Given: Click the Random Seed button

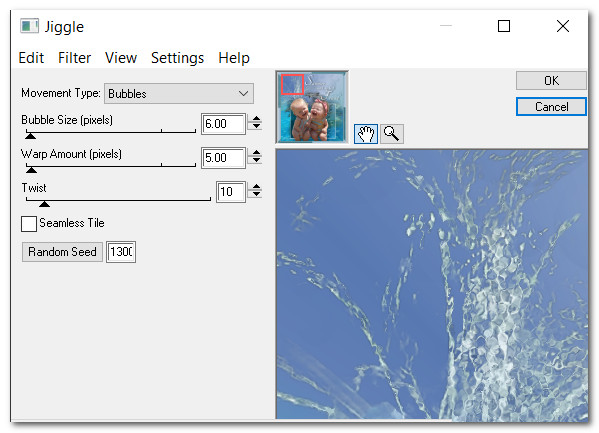Looking at the screenshot, I should 62,252.
